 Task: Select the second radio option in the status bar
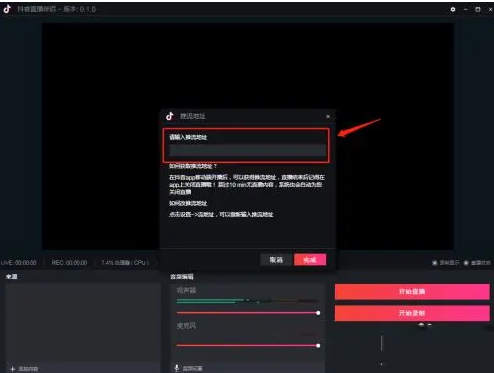tap(466, 263)
